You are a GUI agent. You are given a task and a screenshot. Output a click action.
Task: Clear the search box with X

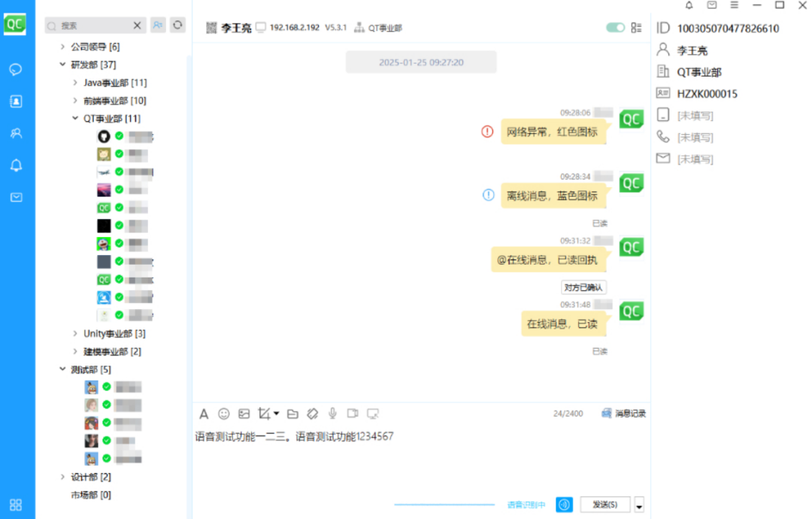[x=138, y=26]
